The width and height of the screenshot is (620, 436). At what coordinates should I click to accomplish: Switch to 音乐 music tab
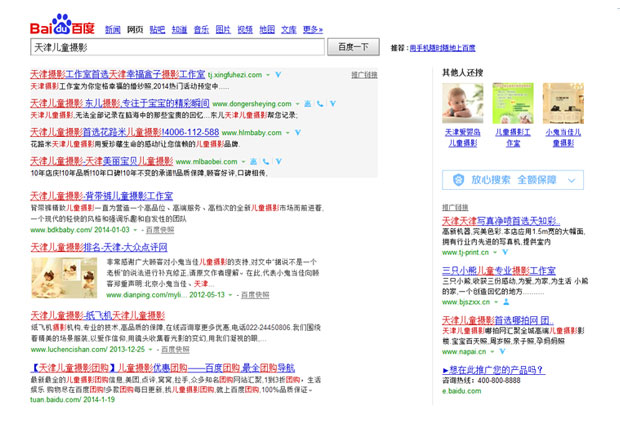[201, 29]
